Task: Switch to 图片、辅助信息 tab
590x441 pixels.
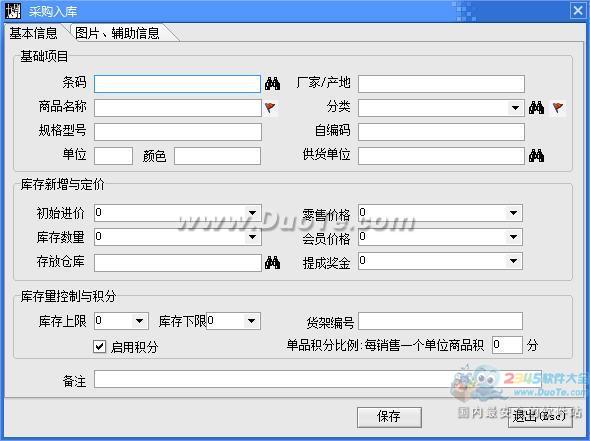Action: [117, 33]
